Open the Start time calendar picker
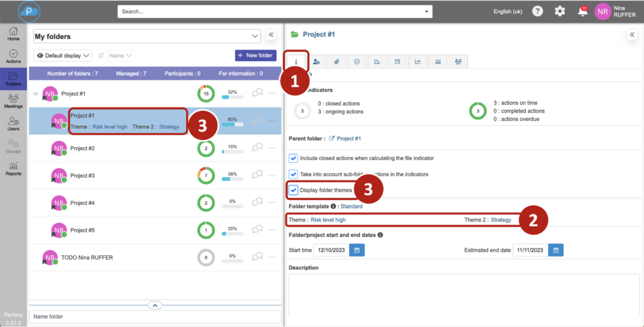The height and width of the screenshot is (327, 644). coord(357,250)
